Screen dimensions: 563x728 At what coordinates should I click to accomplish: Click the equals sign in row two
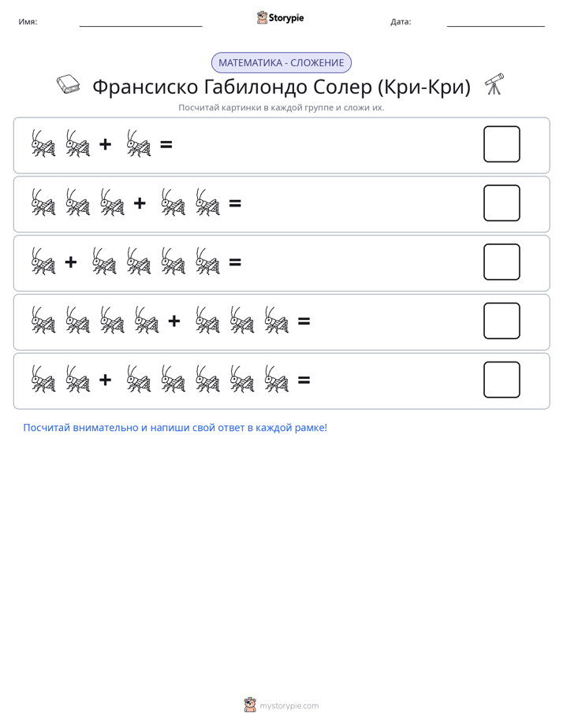(x=235, y=203)
